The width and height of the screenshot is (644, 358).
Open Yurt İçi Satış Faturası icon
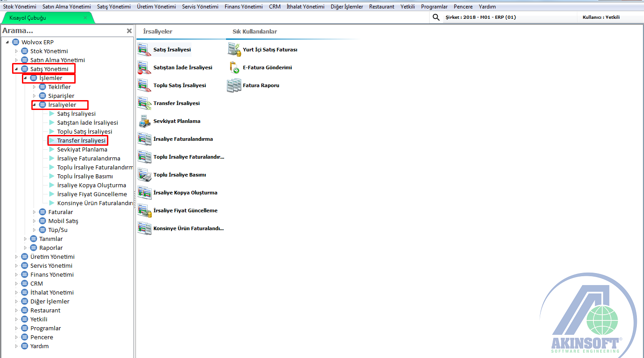234,50
